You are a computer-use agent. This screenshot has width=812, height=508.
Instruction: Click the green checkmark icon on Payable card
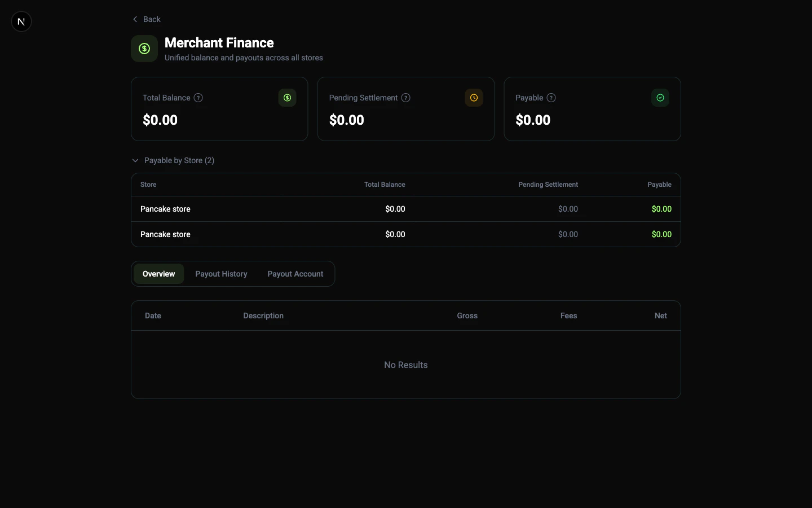[x=660, y=98]
